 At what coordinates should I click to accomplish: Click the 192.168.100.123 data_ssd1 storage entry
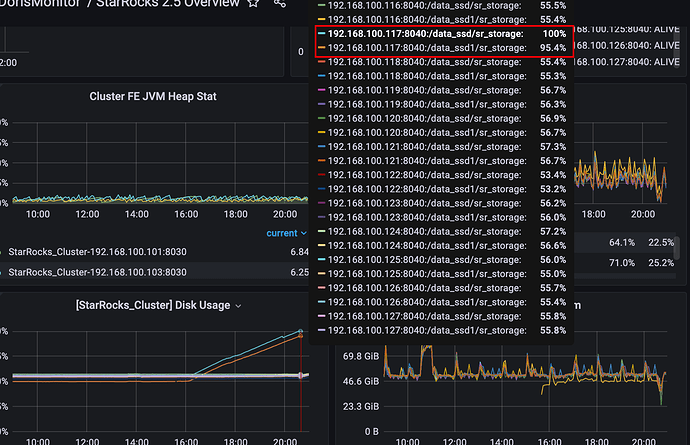click(x=442, y=217)
